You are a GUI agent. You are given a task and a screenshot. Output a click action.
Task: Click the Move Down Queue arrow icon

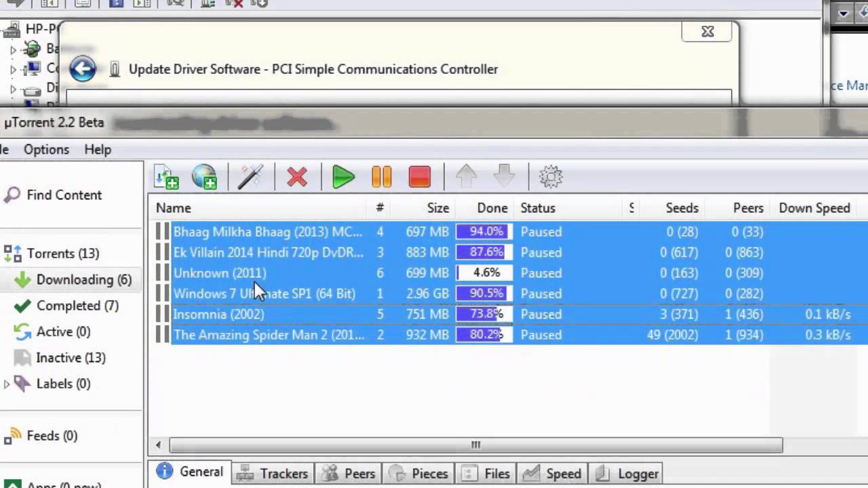(505, 178)
